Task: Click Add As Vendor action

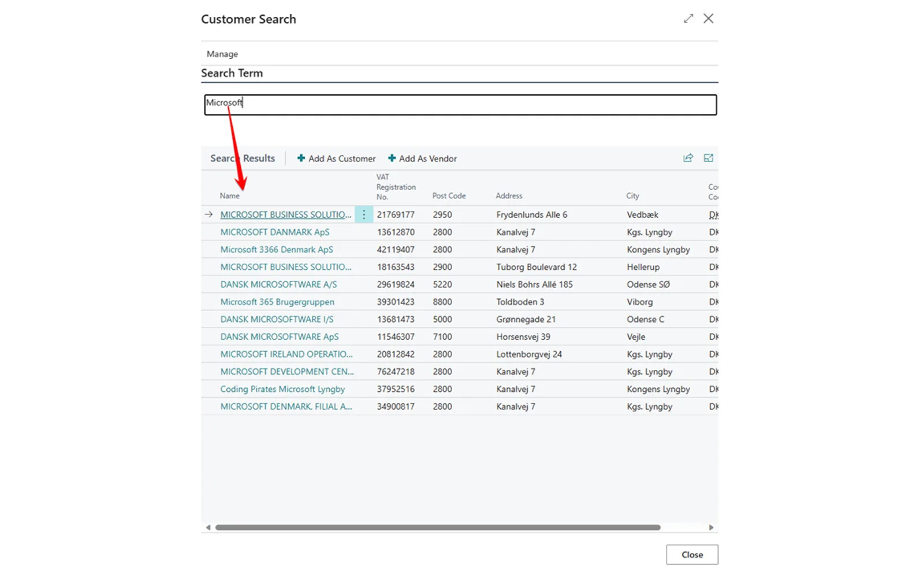Action: (422, 158)
